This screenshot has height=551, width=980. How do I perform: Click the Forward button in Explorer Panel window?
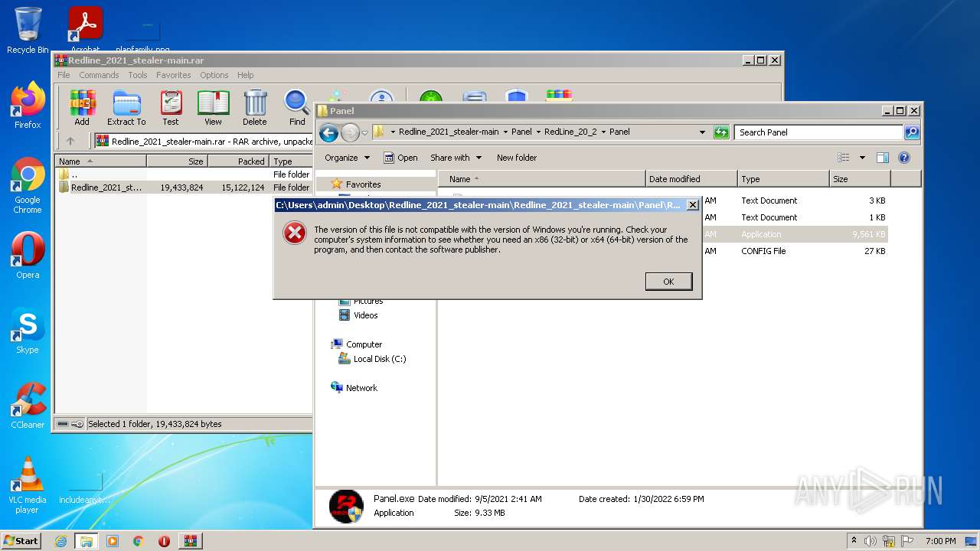click(x=350, y=132)
